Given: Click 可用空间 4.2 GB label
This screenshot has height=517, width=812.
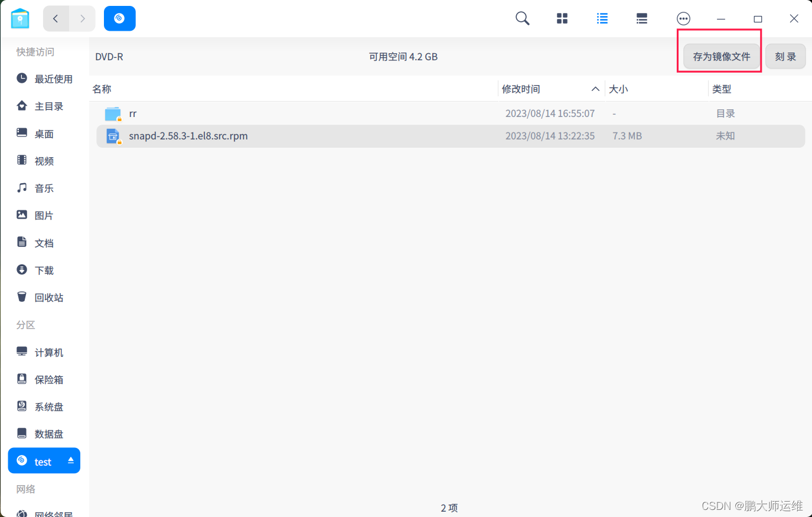Looking at the screenshot, I should coord(403,57).
